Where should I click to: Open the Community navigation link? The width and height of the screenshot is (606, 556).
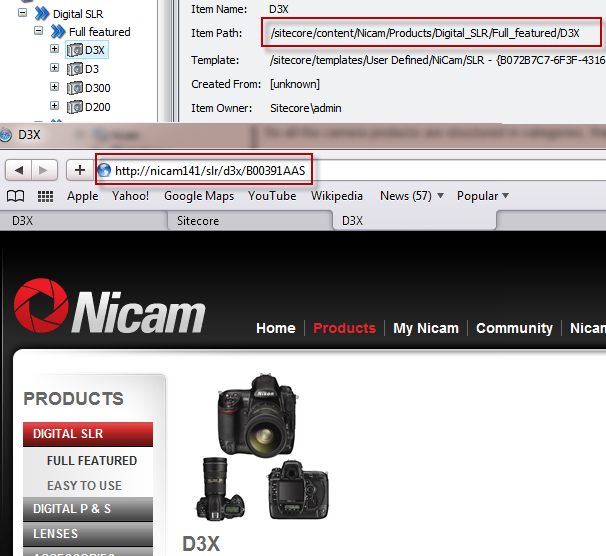coord(514,328)
